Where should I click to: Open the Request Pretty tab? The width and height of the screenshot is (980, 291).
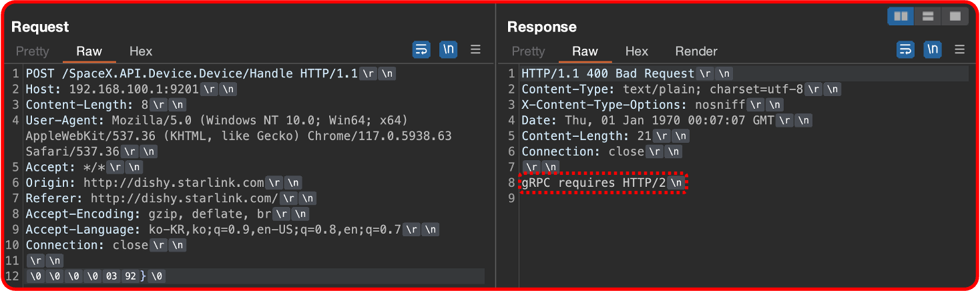pyautogui.click(x=33, y=51)
